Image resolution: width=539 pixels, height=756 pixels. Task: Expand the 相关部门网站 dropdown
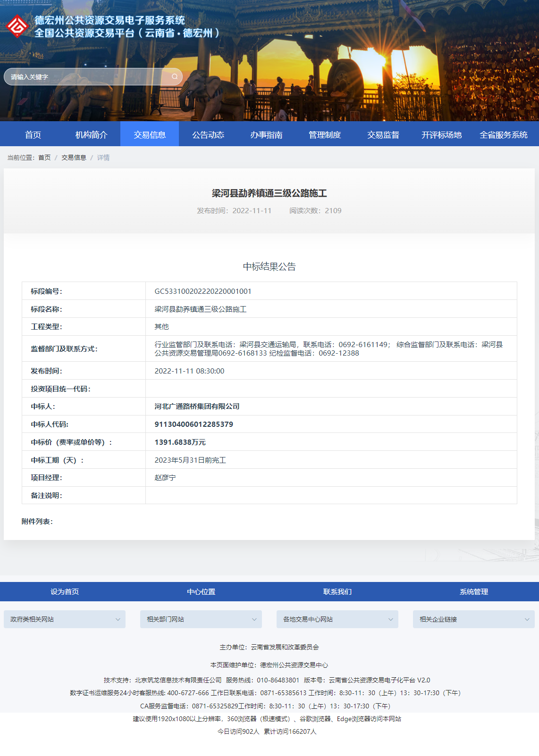click(x=201, y=619)
